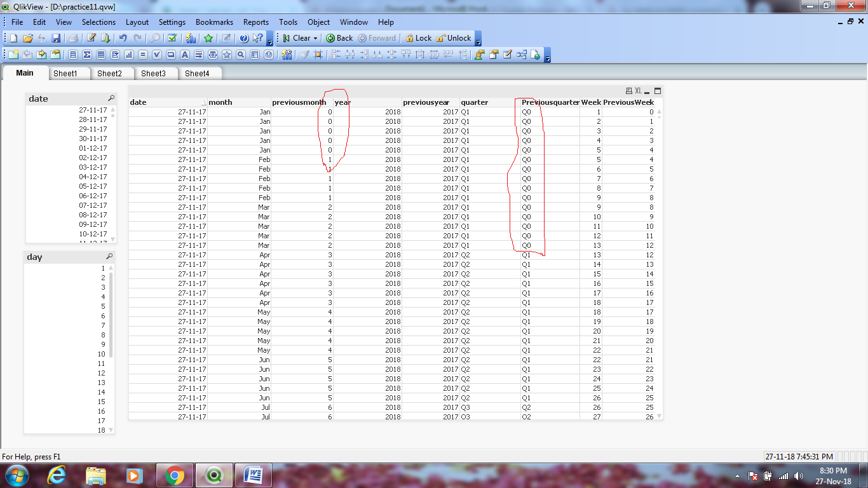The height and width of the screenshot is (488, 868).
Task: Click the Create Text Object icon
Action: (185, 55)
